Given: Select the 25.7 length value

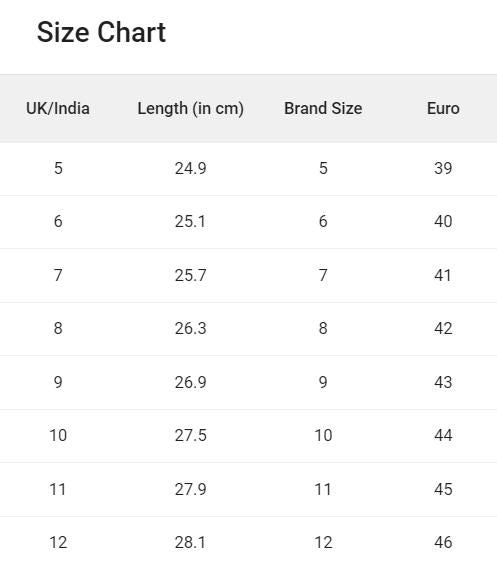Looking at the screenshot, I should tap(191, 275).
